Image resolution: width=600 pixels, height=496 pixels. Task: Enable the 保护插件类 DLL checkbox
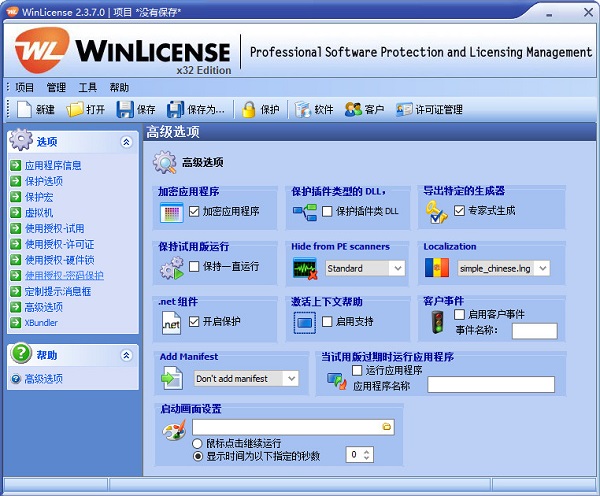click(x=327, y=211)
